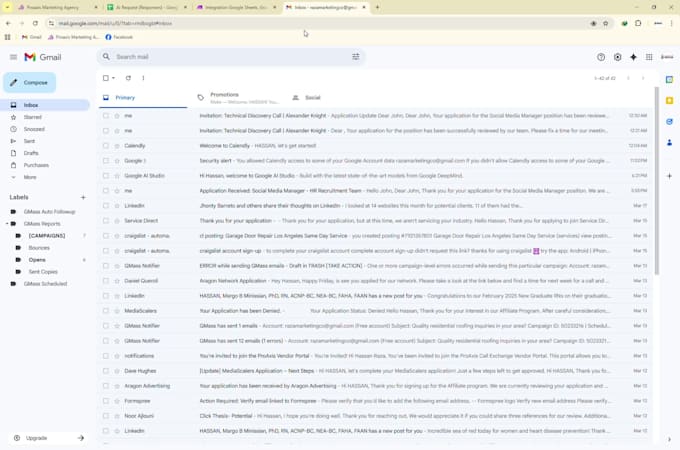Open Google Keep side panel icon
Viewport: 680px width, 450px height.
[669, 101]
